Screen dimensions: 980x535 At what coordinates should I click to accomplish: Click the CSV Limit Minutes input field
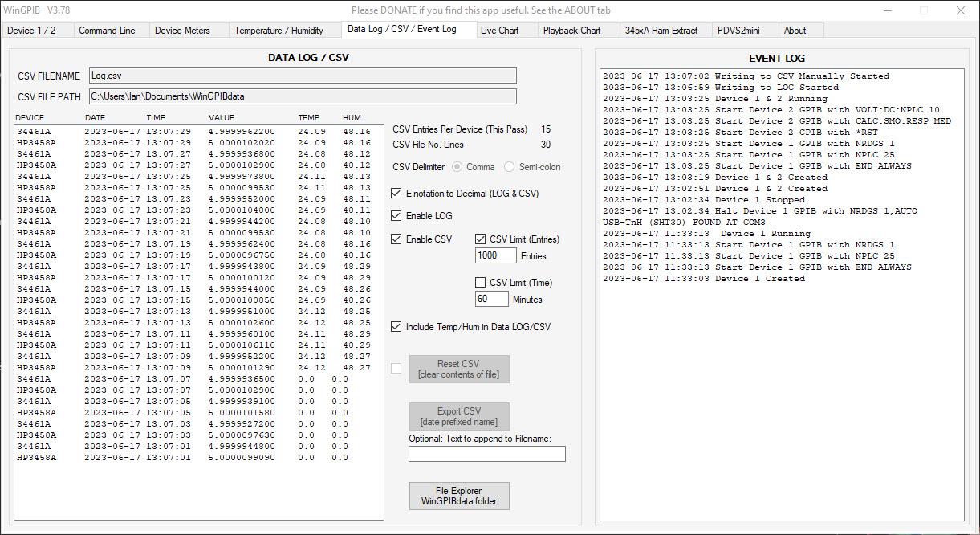click(492, 299)
